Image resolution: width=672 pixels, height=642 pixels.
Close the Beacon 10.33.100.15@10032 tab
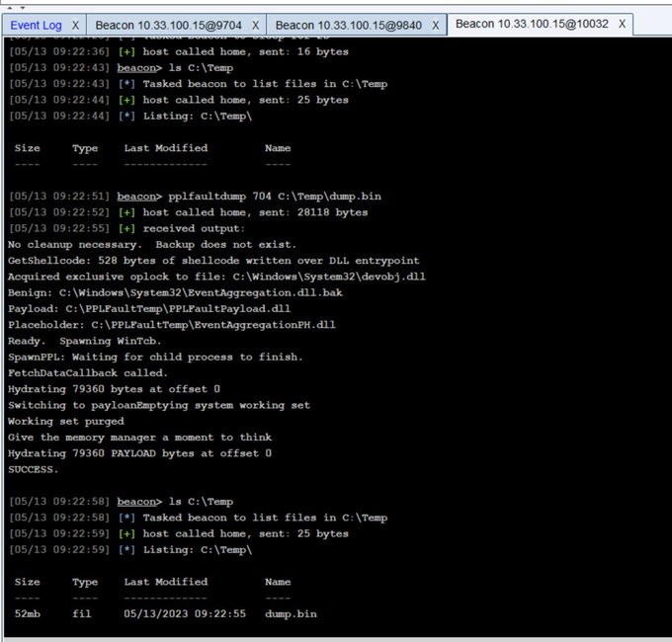click(622, 24)
